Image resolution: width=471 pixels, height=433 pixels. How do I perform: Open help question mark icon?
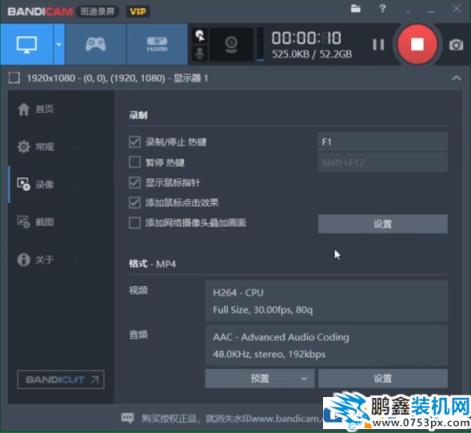coord(382,9)
